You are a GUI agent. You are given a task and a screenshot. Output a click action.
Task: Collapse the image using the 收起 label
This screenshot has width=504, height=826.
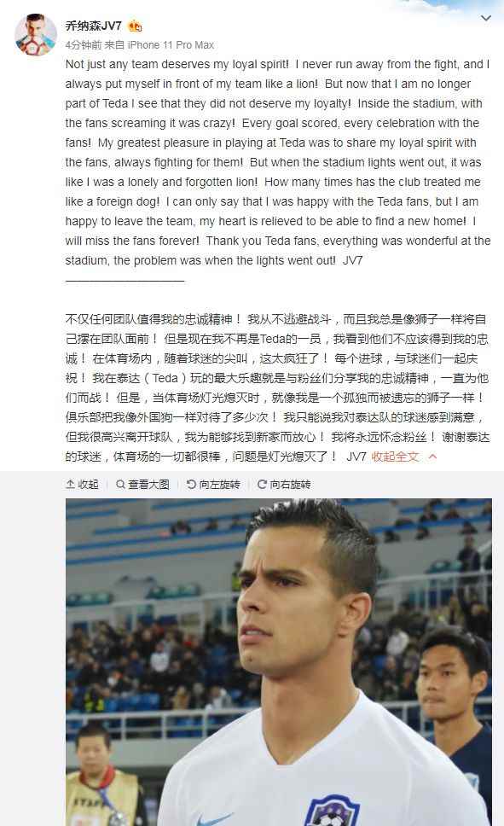[x=88, y=484]
